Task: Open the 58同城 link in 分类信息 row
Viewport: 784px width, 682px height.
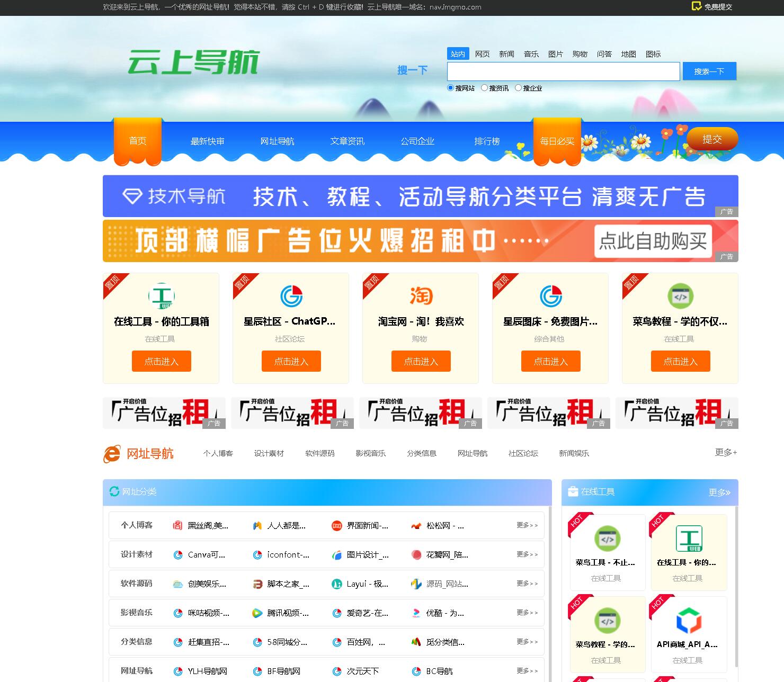Action: [287, 642]
